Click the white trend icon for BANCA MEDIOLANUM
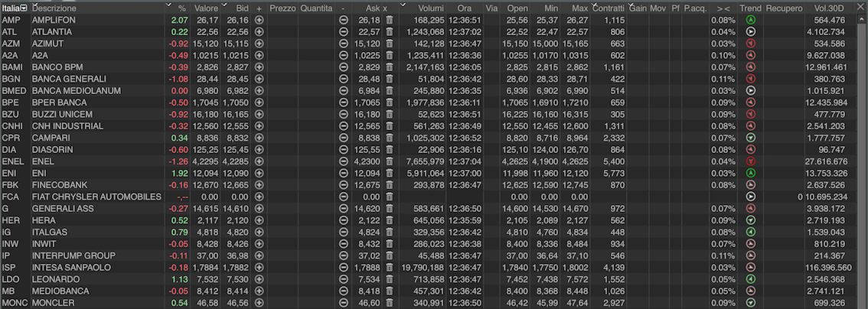Image resolution: width=868 pixels, height=309 pixels. coord(751,91)
